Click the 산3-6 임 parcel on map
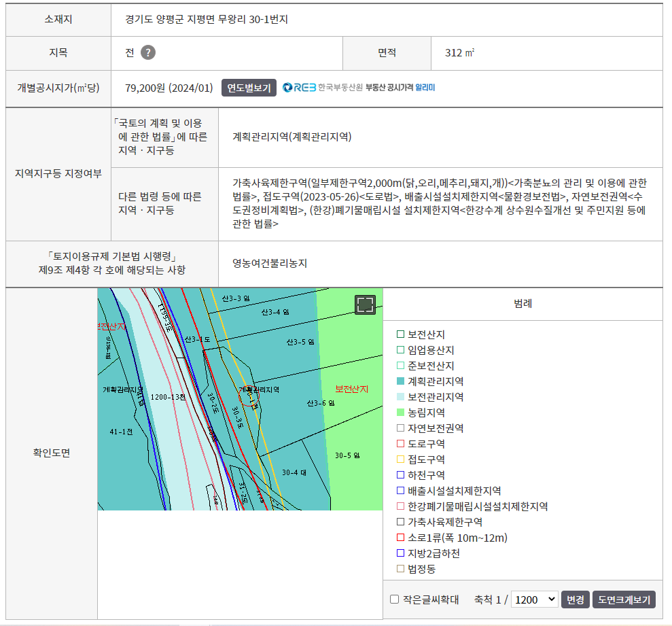 321,404
